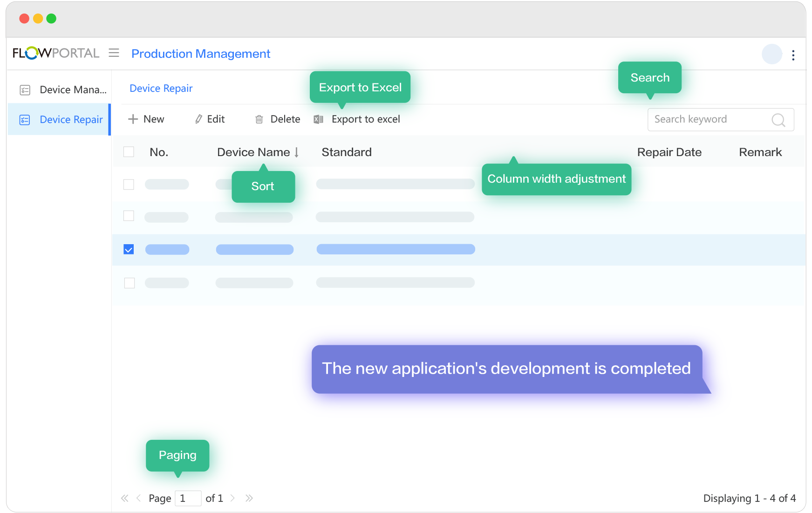Toggle the hamburger menu icon
Viewport: 812px width, 513px height.
point(114,53)
